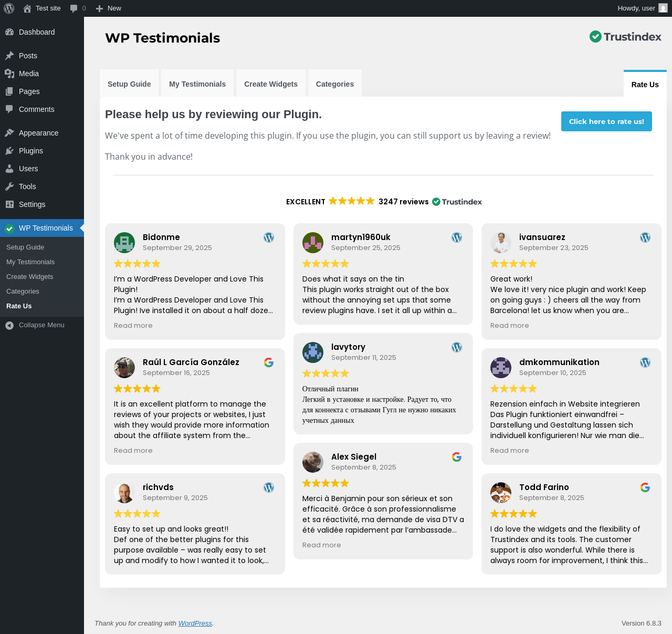Click the 'Click here to rate us!' button
The width and height of the screenshot is (672, 634).
point(606,121)
